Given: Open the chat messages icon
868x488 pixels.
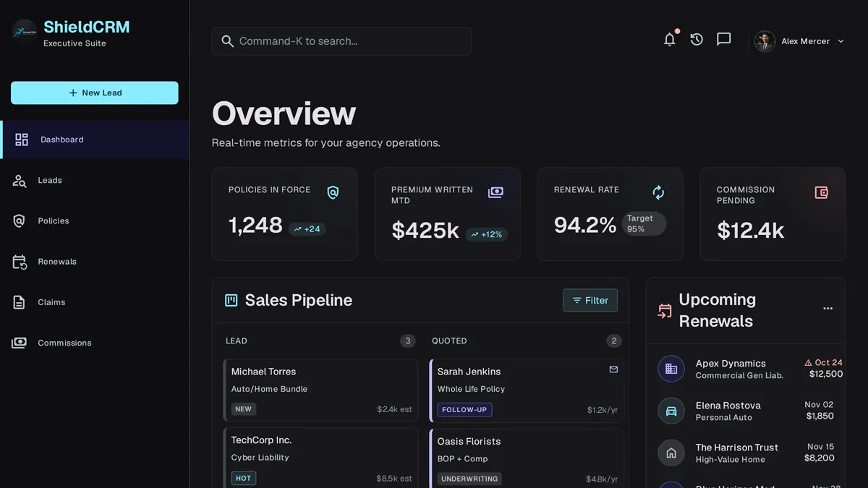Looking at the screenshot, I should [x=724, y=40].
